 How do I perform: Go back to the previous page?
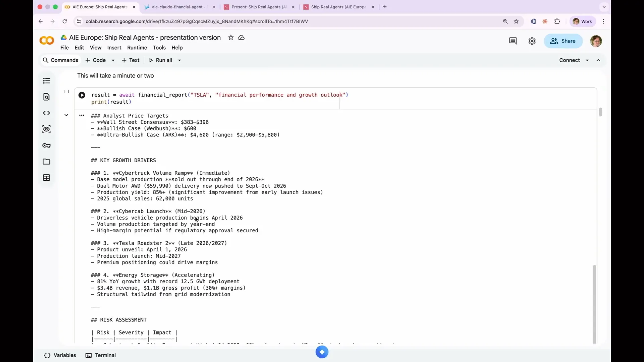pos(41,21)
